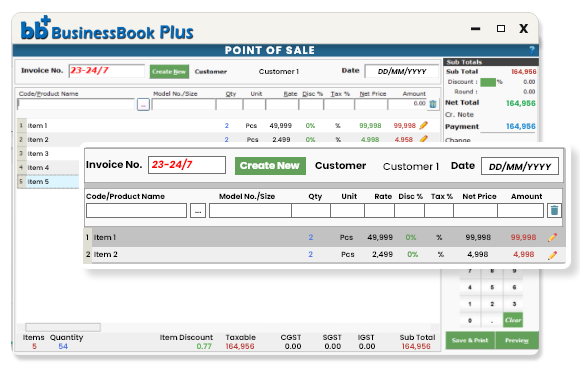
Task: Select the Item 3 row
Action: tap(48, 153)
